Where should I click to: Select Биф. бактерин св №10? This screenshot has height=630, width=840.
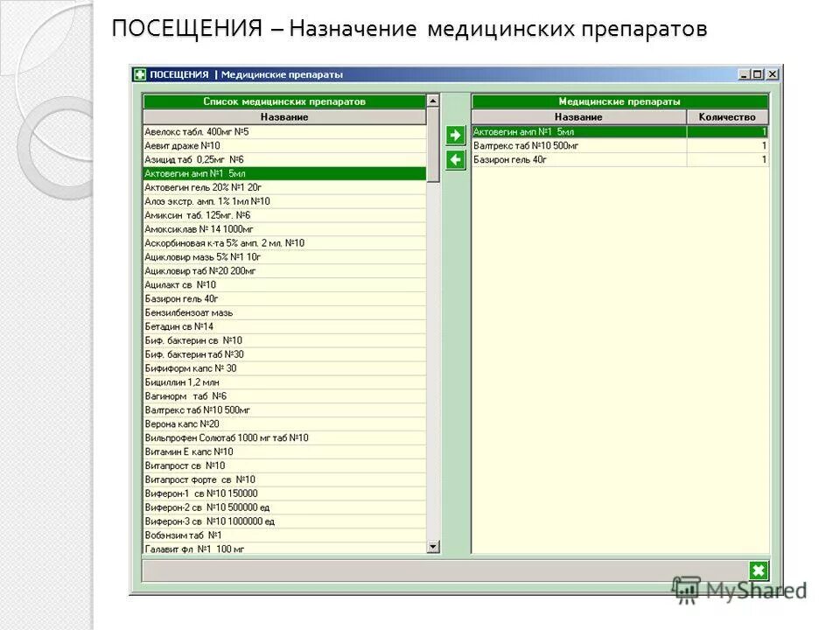(284, 340)
